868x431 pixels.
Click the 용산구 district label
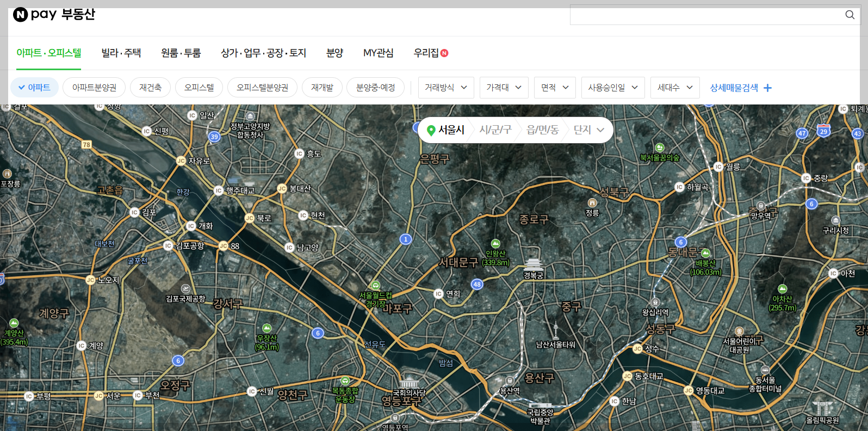(540, 378)
